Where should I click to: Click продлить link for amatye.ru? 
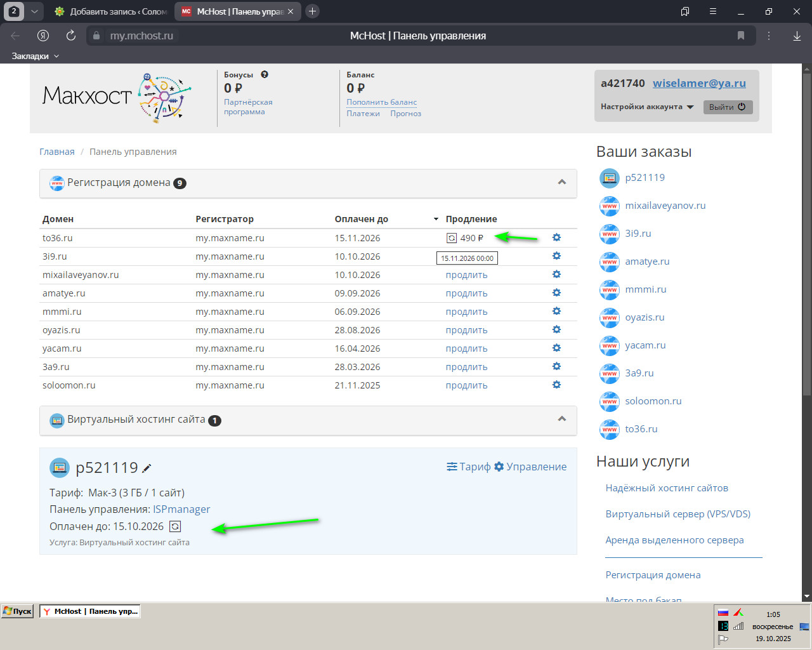pos(466,293)
